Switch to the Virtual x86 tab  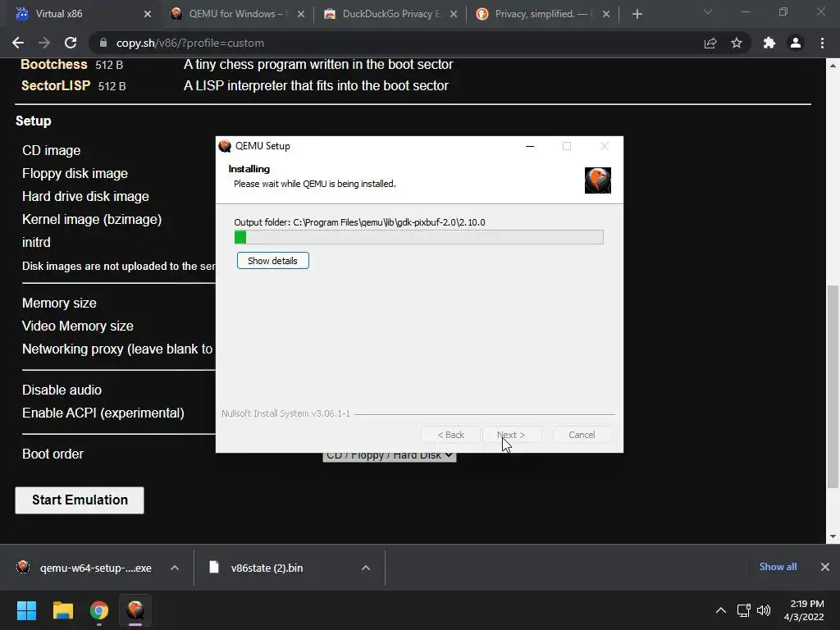tap(80, 14)
